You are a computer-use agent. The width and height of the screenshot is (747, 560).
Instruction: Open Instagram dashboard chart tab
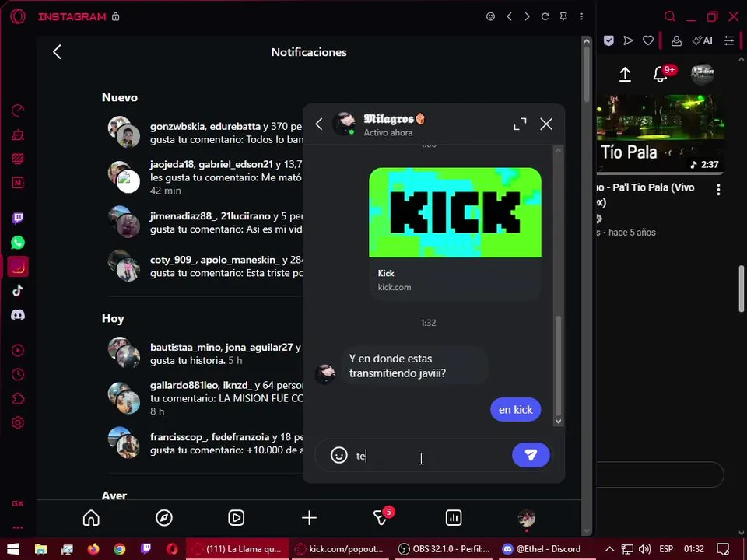coord(454,518)
